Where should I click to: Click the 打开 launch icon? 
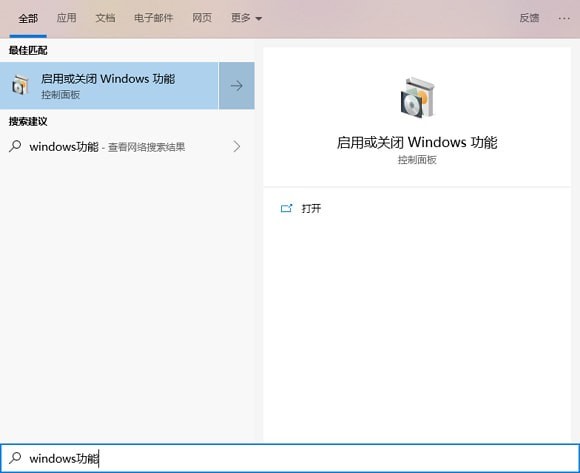pyautogui.click(x=286, y=209)
